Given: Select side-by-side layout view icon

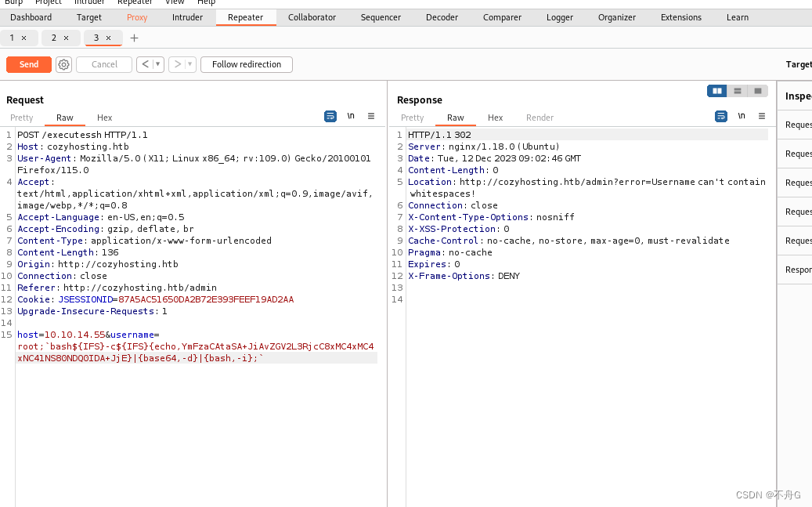Looking at the screenshot, I should click(x=717, y=91).
